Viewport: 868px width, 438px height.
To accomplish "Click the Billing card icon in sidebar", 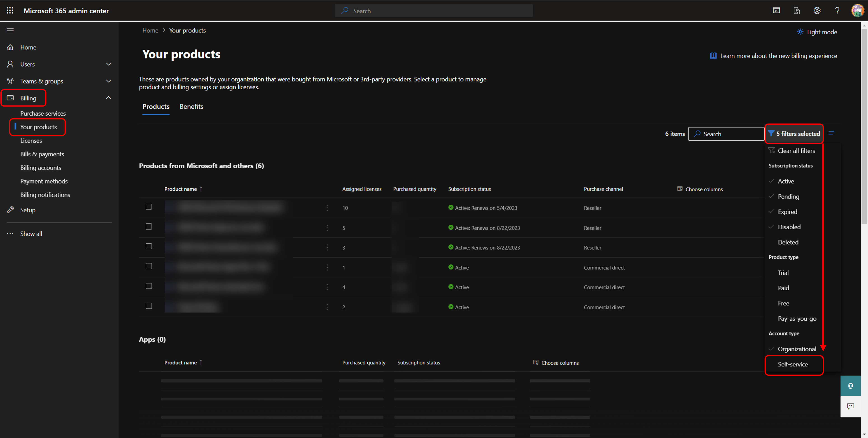I will pos(10,98).
